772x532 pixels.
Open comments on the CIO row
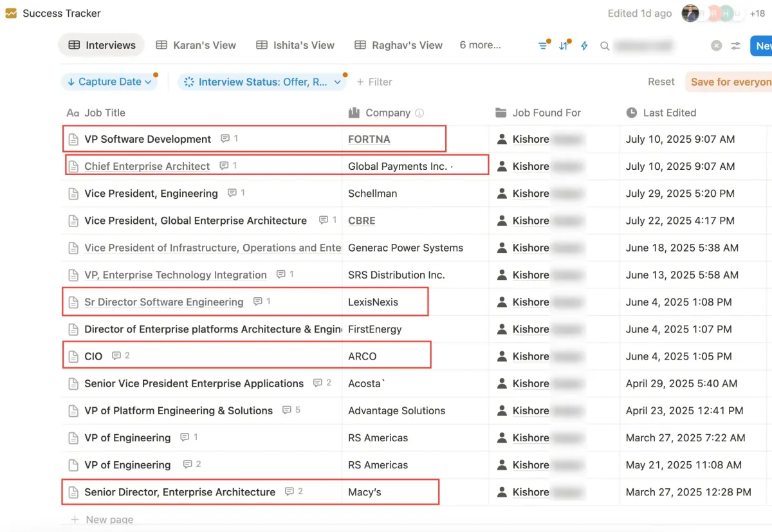[x=121, y=356]
